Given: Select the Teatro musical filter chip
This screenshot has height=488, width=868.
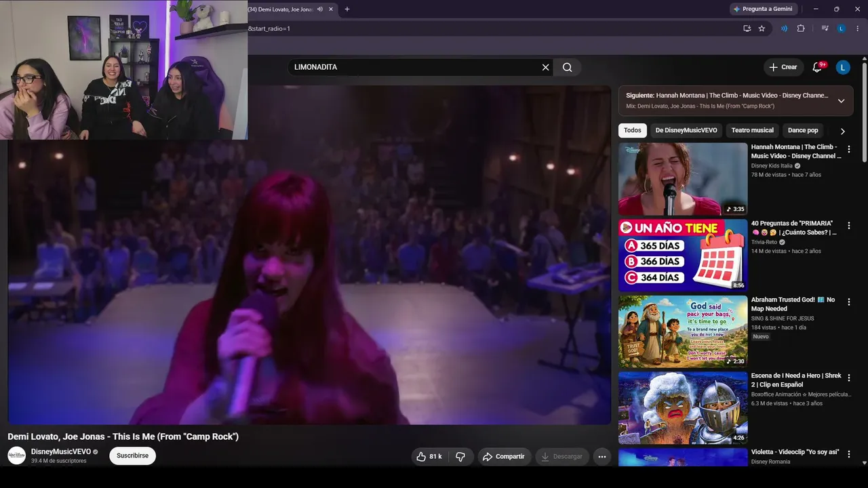Looking at the screenshot, I should [753, 130].
